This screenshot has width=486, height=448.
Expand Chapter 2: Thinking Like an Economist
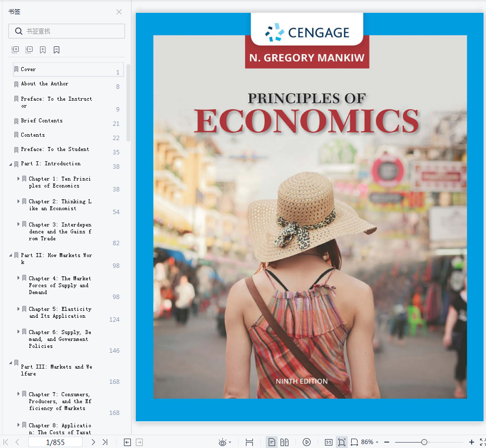18,201
